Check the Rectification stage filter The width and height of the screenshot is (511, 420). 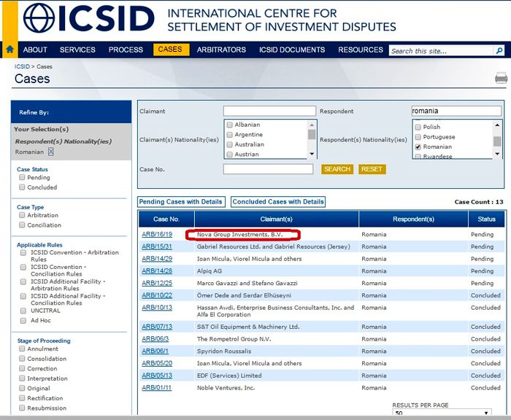[22, 398]
